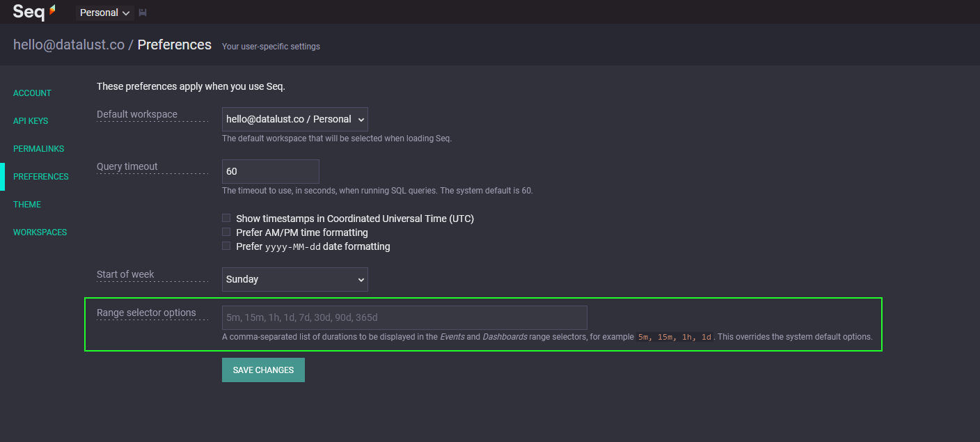
Task: Click the Preferences page heading
Action: tap(175, 45)
